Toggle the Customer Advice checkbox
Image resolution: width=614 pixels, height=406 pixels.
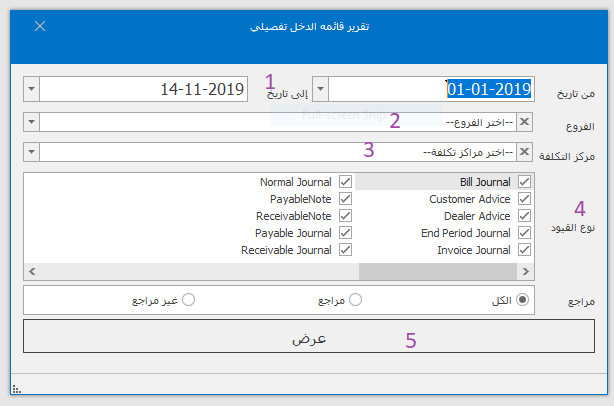coord(525,199)
